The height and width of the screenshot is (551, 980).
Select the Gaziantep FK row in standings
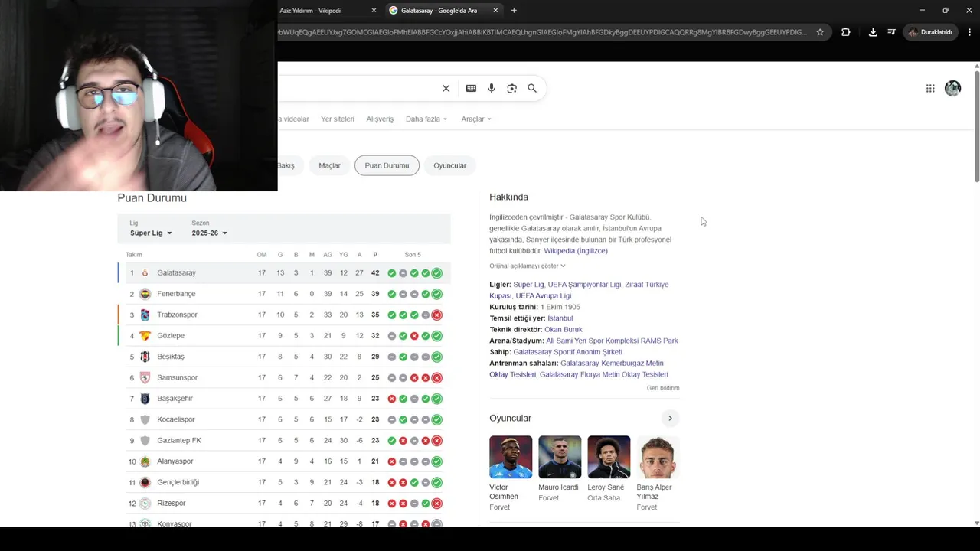[x=284, y=441]
